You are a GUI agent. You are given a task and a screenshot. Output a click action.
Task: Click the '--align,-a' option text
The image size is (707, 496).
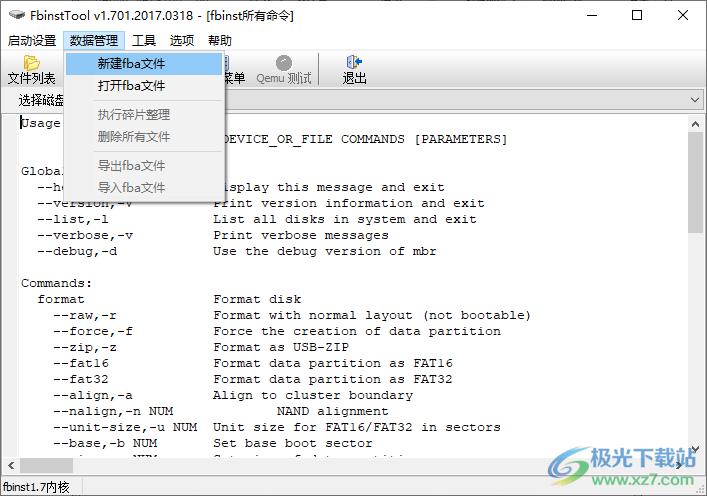coord(93,395)
